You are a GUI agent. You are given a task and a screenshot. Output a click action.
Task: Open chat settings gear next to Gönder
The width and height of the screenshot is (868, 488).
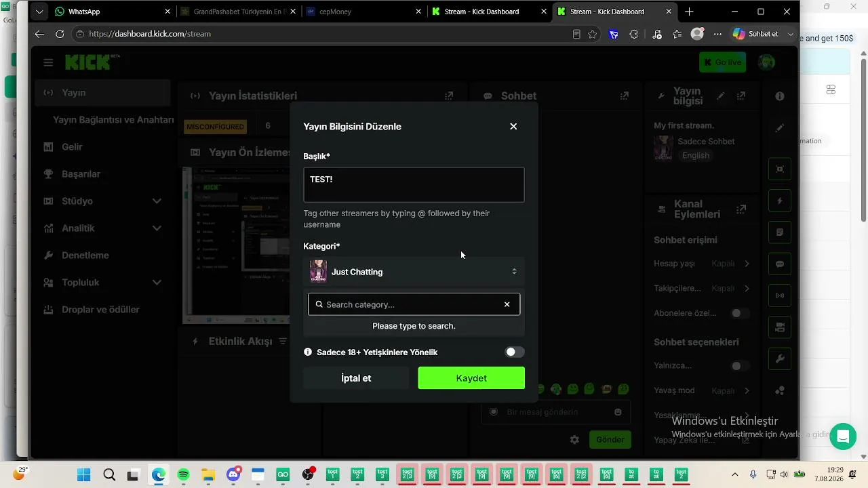[574, 439]
